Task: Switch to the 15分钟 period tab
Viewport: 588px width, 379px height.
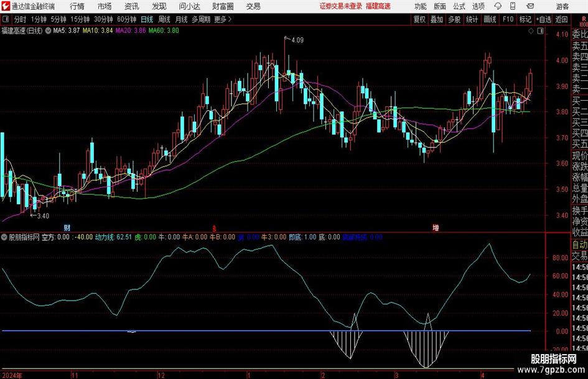Action: pyautogui.click(x=80, y=19)
